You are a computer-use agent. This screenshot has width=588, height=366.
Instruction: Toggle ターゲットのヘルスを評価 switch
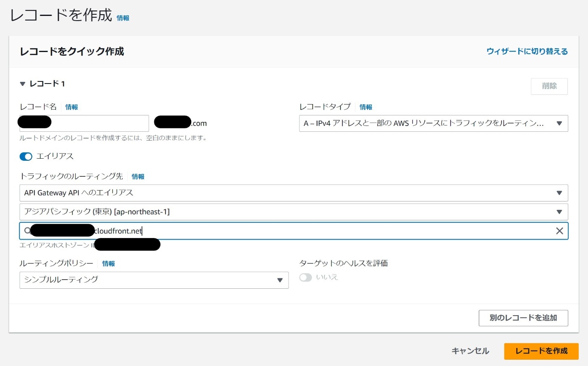[x=305, y=277]
